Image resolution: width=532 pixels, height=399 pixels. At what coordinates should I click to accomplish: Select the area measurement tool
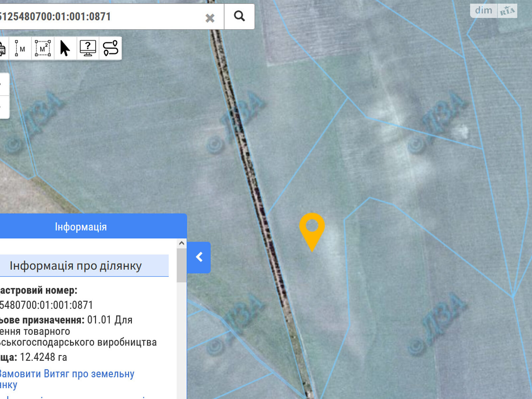43,49
